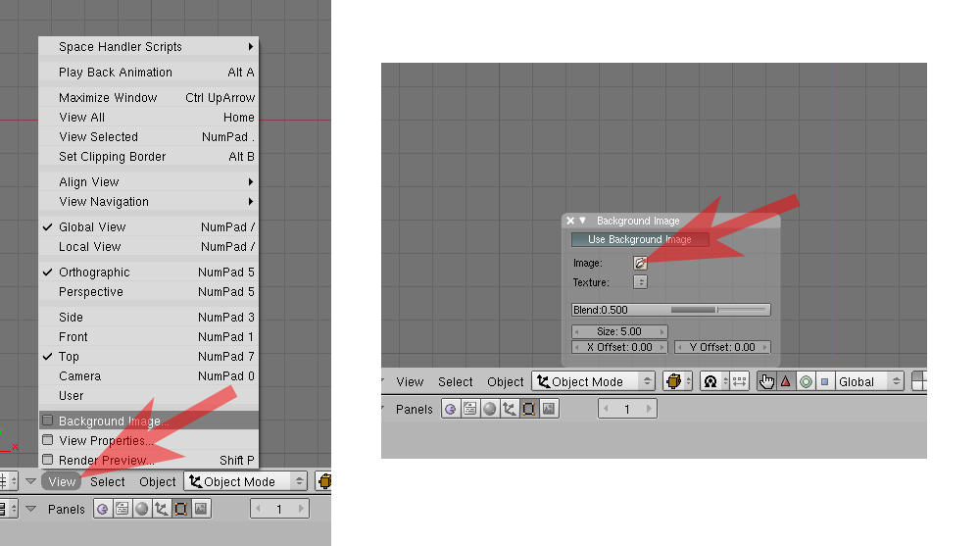Screen dimensions: 980x546
Task: Expand the View Navigation submenu
Action: tap(149, 201)
